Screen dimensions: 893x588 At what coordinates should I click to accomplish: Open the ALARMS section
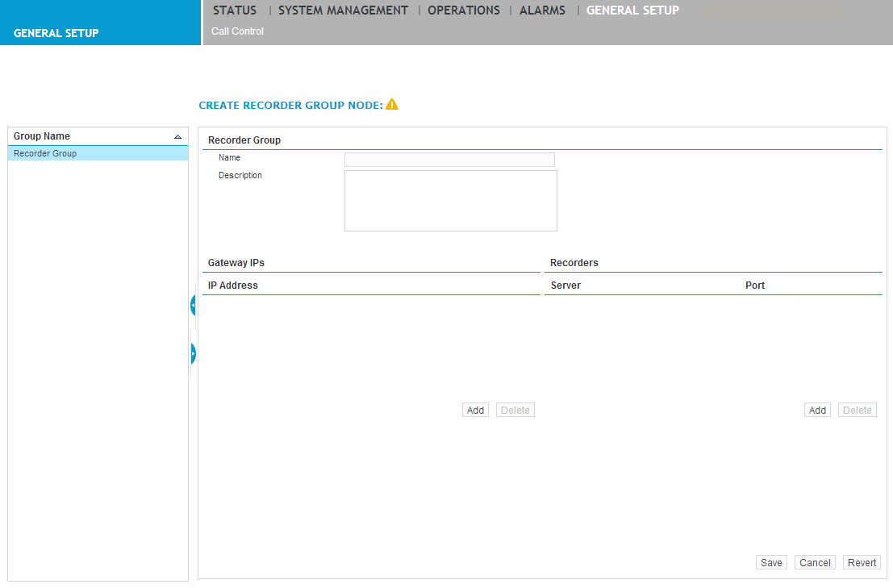[541, 10]
